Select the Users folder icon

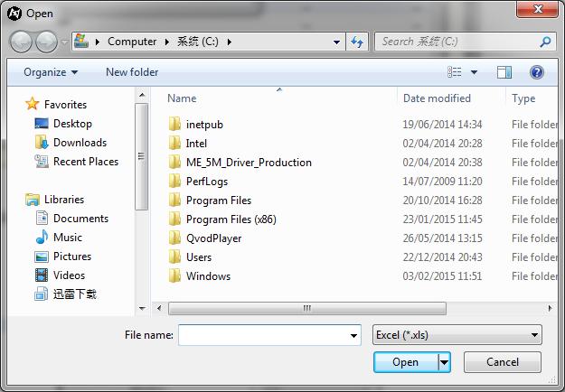click(x=174, y=257)
